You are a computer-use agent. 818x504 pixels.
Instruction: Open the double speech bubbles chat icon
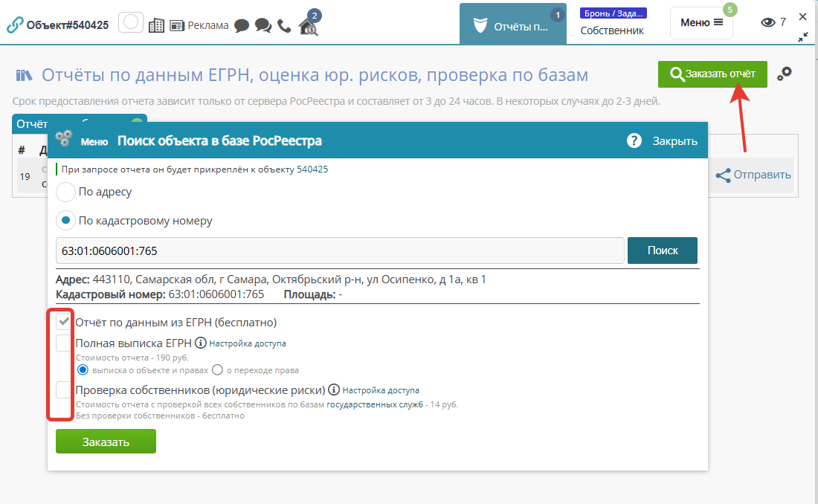coord(263,25)
